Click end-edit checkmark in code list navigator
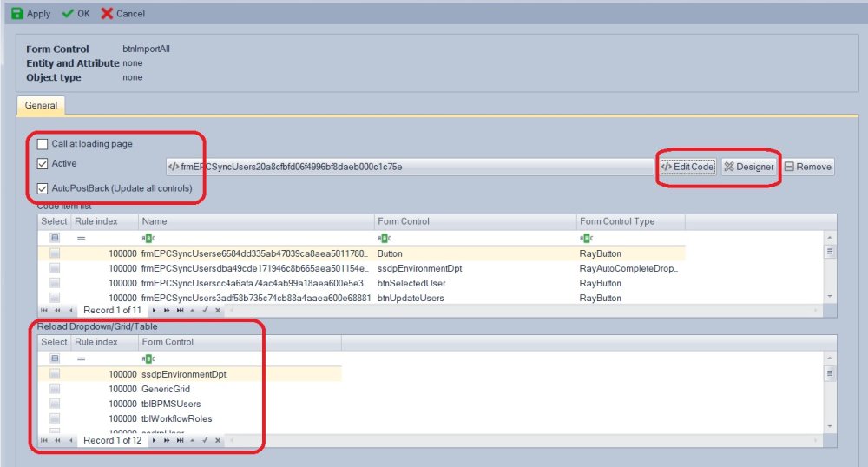The height and width of the screenshot is (467, 868). (205, 311)
